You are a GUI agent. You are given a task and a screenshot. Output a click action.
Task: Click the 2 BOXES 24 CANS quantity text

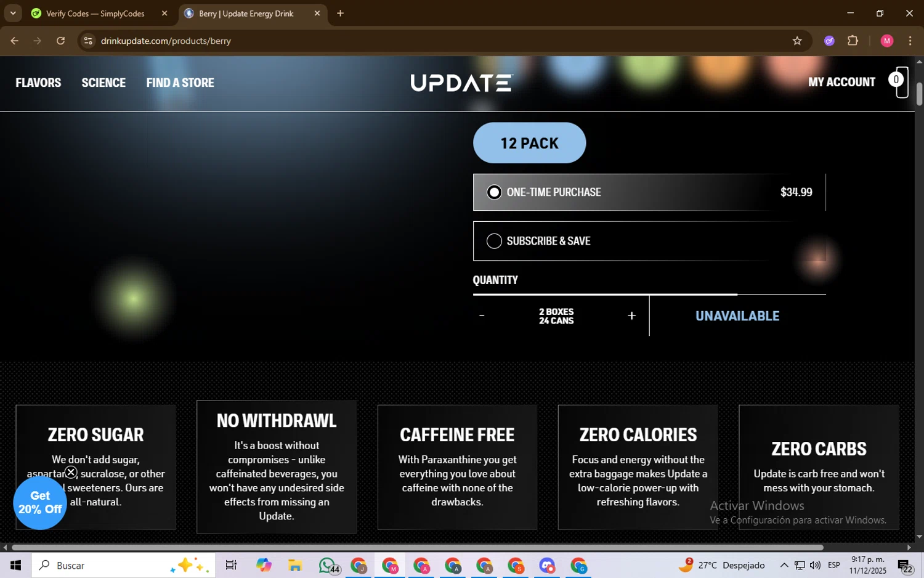click(556, 316)
